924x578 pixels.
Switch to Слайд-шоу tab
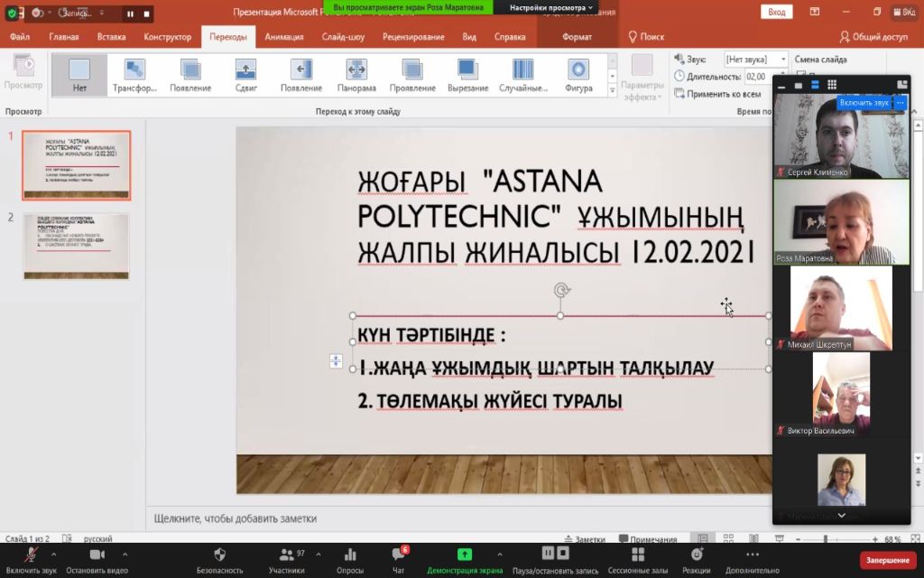click(x=343, y=36)
